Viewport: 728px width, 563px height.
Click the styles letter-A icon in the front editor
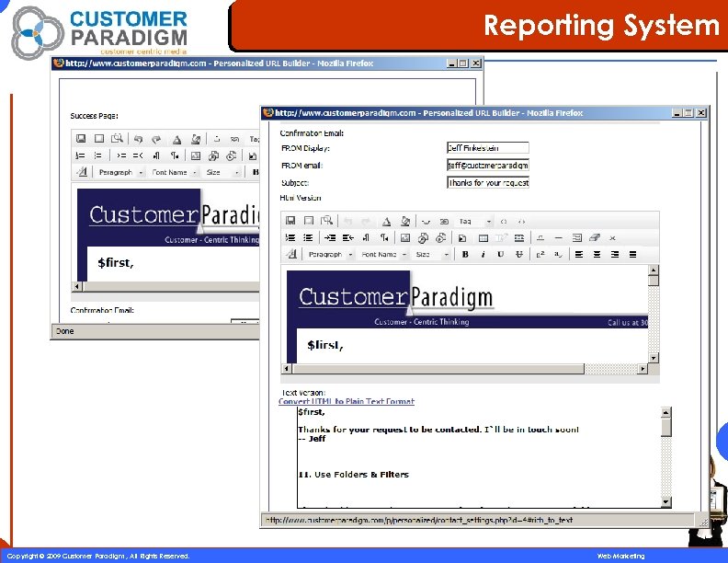pyautogui.click(x=291, y=254)
